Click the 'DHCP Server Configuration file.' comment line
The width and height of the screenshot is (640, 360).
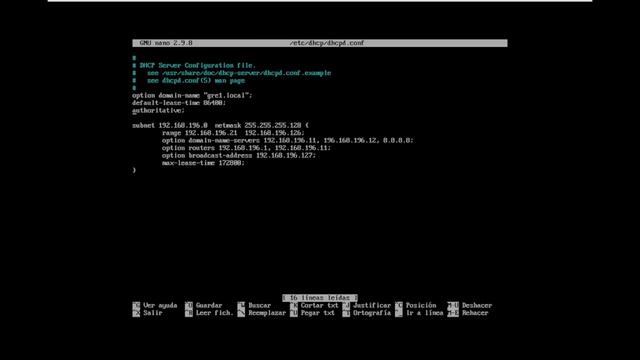pyautogui.click(x=194, y=65)
